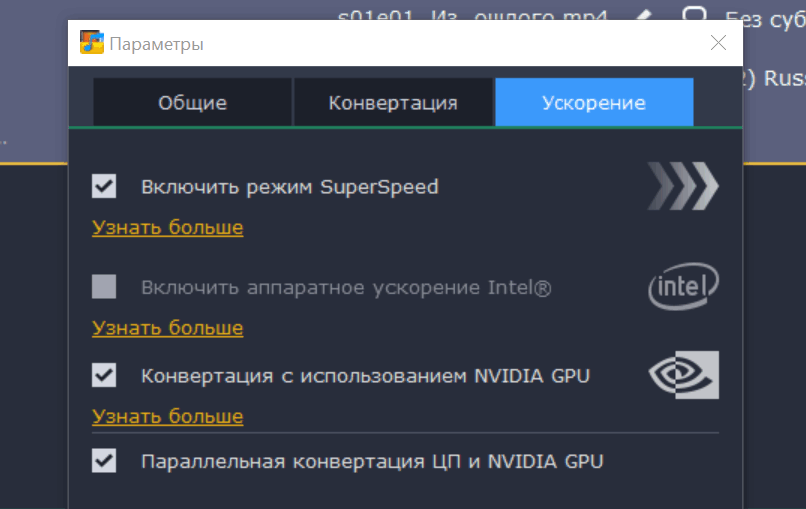Disable the SuperSpeed mode checkbox
This screenshot has width=806, height=509.
104,186
